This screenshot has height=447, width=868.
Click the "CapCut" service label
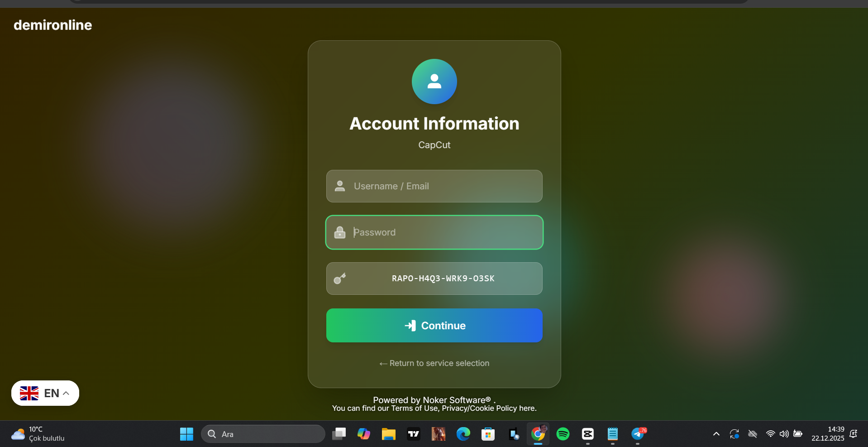(x=434, y=145)
